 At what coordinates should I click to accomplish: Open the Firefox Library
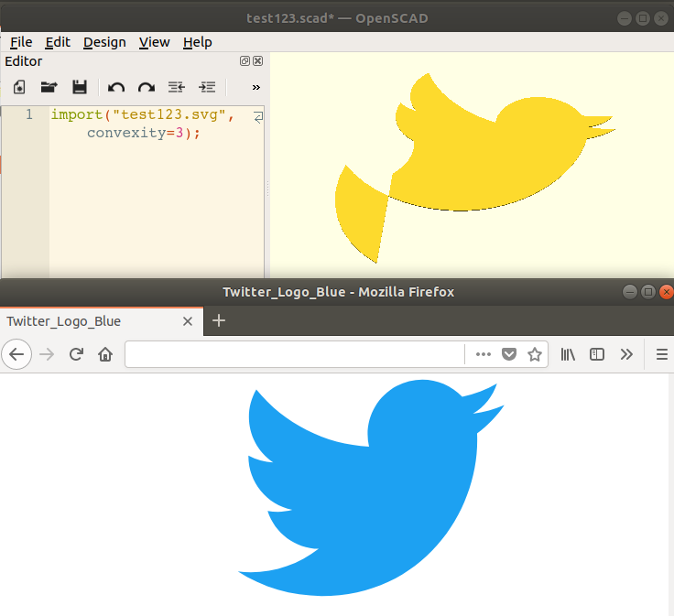(568, 354)
